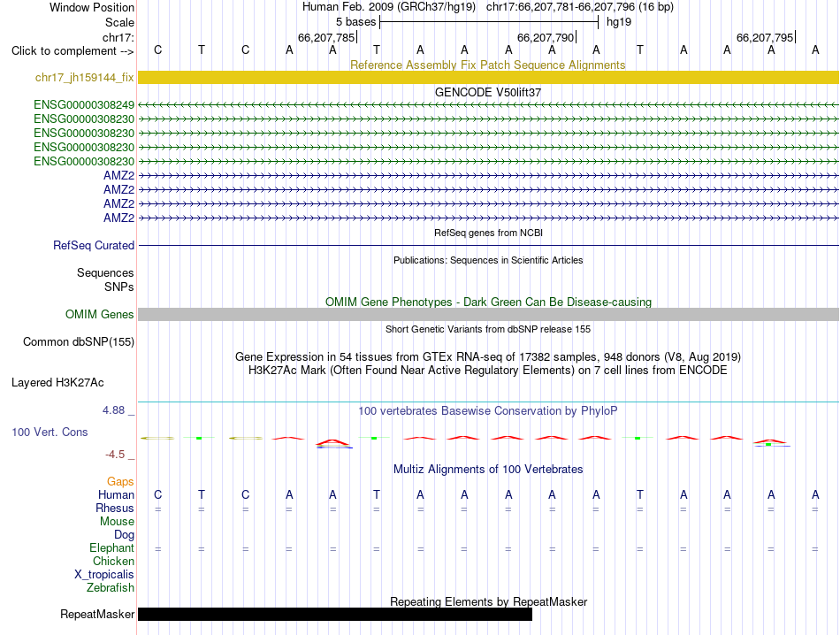This screenshot has width=840, height=635.
Task: Select the Human alignment row label
Action: click(x=116, y=494)
